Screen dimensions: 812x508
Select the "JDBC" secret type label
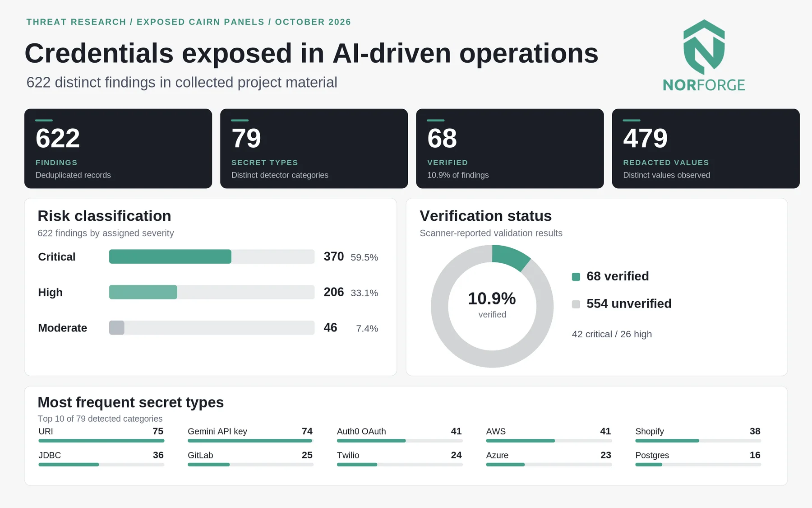(50, 455)
